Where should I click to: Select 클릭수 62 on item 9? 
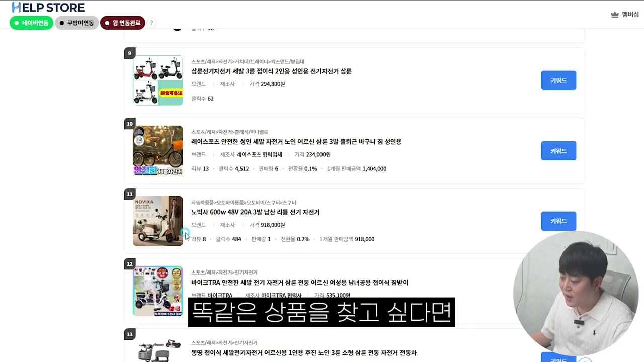pyautogui.click(x=202, y=99)
